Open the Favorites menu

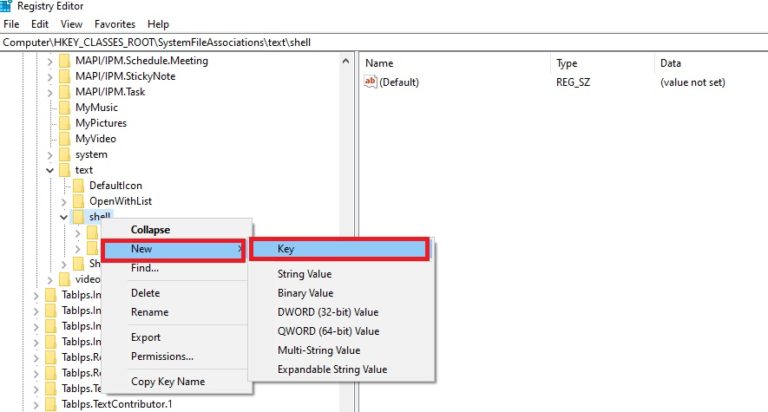[x=115, y=23]
